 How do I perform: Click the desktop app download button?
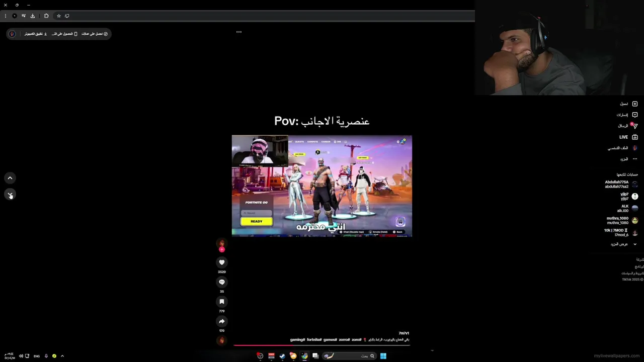36,34
